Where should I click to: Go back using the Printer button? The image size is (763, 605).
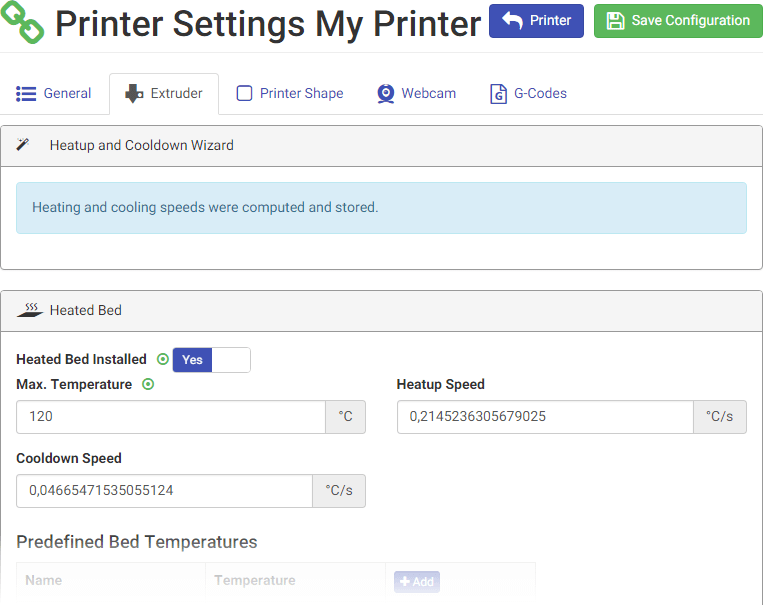click(536, 21)
